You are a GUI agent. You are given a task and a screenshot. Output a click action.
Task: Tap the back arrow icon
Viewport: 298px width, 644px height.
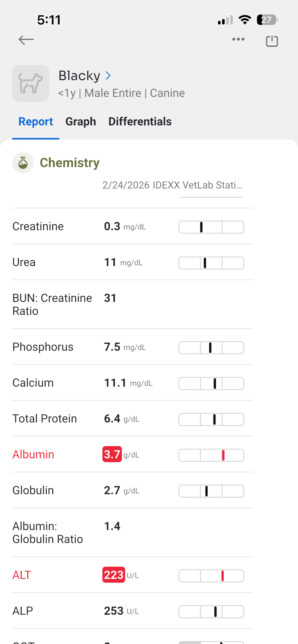pyautogui.click(x=26, y=40)
